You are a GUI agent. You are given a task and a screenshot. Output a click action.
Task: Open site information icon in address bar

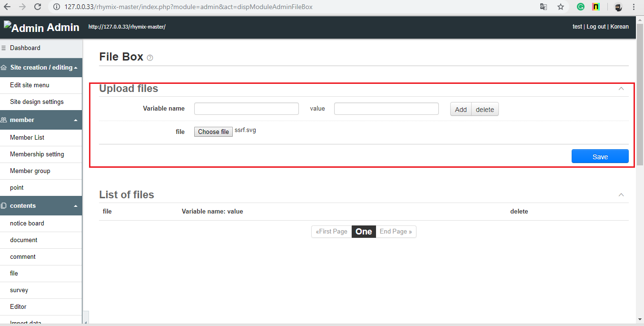56,7
